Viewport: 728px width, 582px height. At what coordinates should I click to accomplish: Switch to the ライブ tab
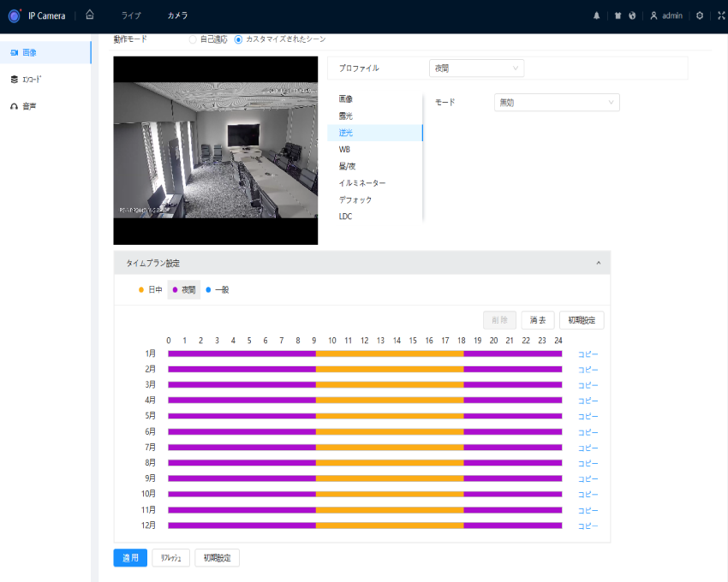131,15
